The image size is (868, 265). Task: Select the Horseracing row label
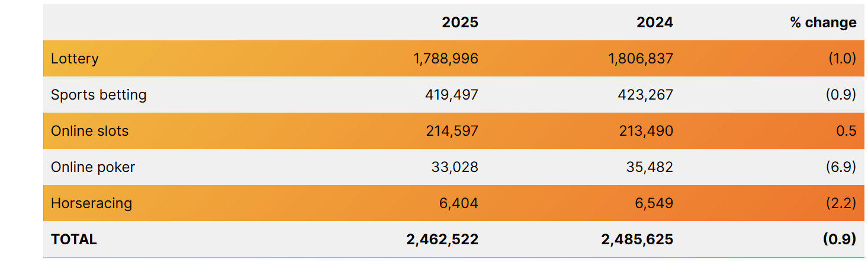tap(92, 203)
